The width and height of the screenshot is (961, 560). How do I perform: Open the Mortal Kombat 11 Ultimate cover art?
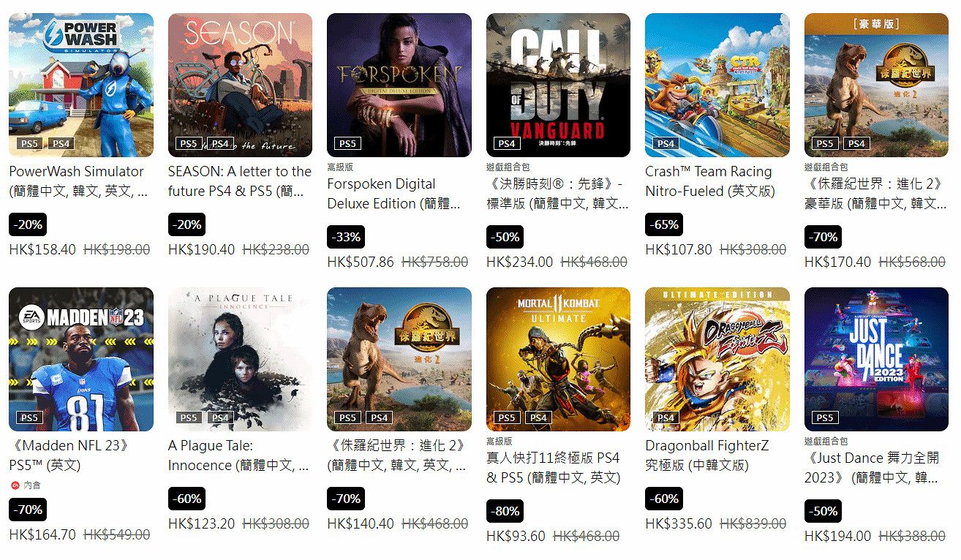[x=558, y=359]
